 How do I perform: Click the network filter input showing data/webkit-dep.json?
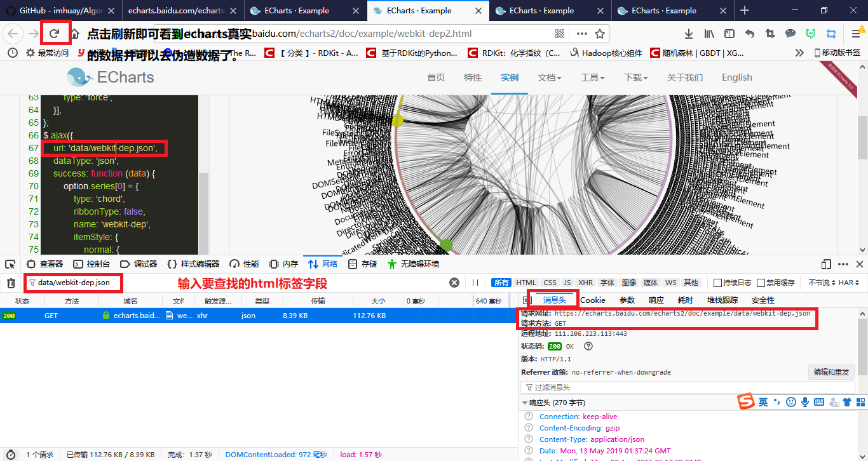pos(73,283)
